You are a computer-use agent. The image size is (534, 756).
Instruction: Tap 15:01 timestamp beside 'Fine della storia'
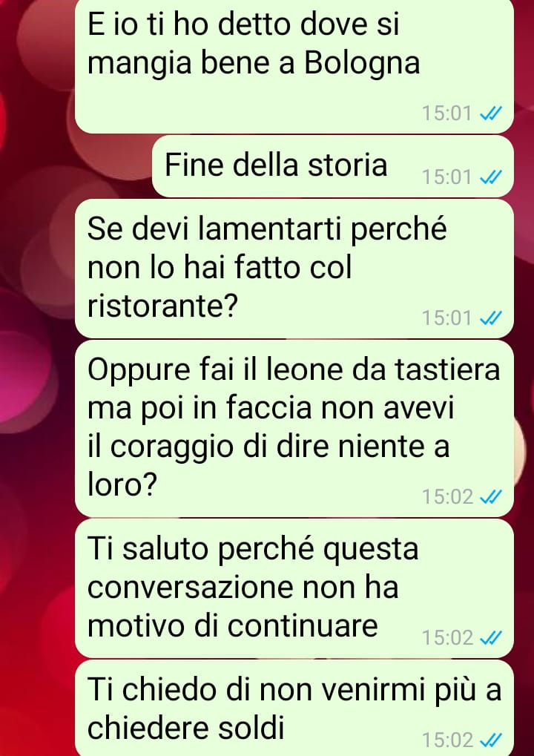pos(446,177)
